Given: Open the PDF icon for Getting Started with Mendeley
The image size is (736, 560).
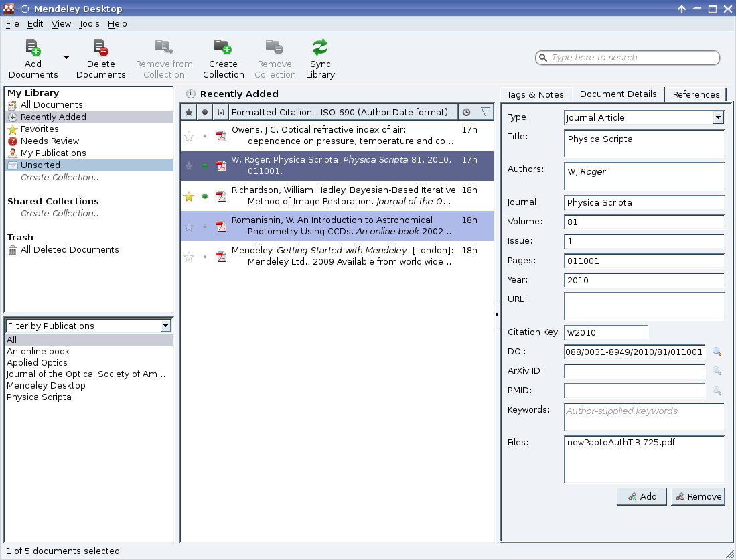Looking at the screenshot, I should tap(220, 257).
